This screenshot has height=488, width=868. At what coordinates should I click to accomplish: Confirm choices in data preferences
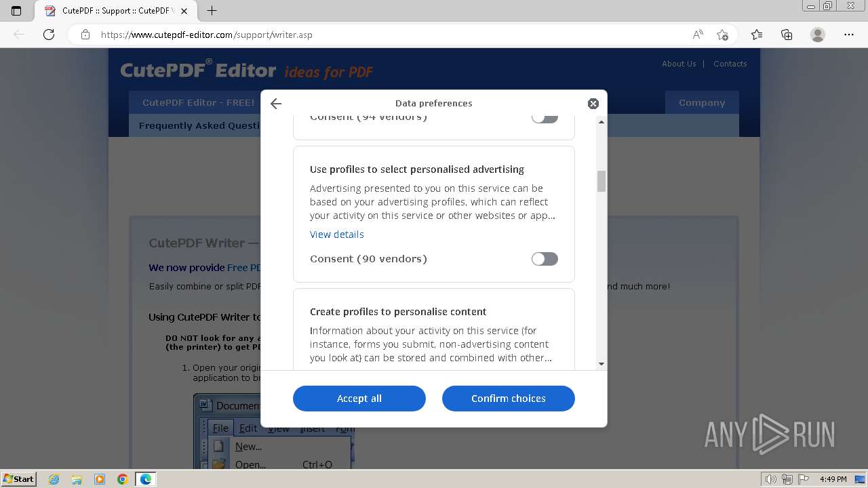pyautogui.click(x=509, y=399)
